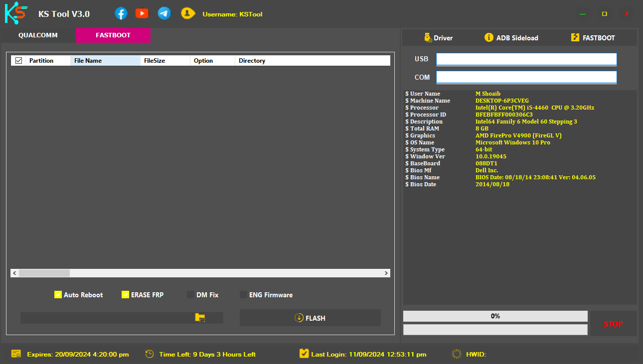Click the 8 GB total RAM value
The image size is (643, 364).
[482, 128]
